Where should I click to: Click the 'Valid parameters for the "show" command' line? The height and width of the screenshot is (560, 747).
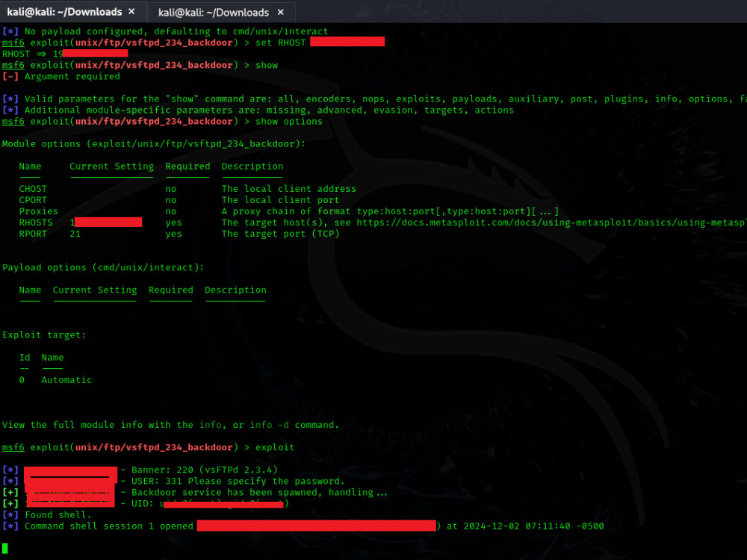pyautogui.click(x=374, y=99)
